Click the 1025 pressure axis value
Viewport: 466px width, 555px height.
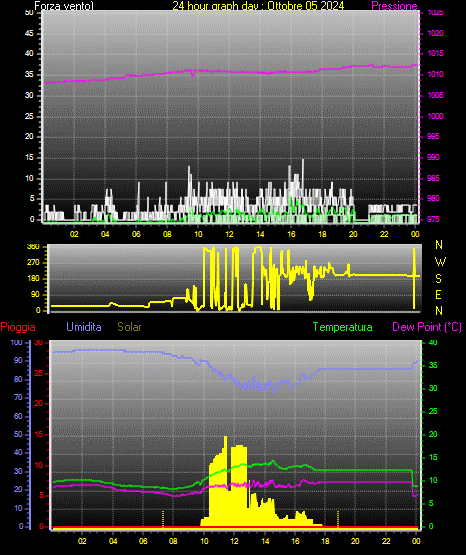point(435,13)
